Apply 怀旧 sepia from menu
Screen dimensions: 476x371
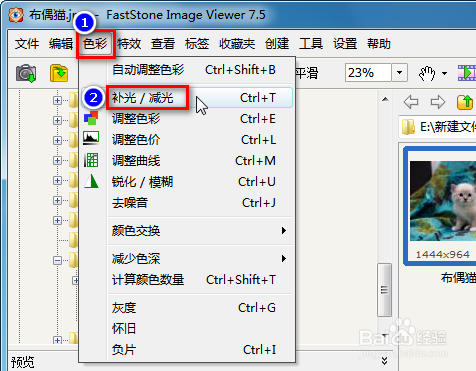(x=187, y=329)
